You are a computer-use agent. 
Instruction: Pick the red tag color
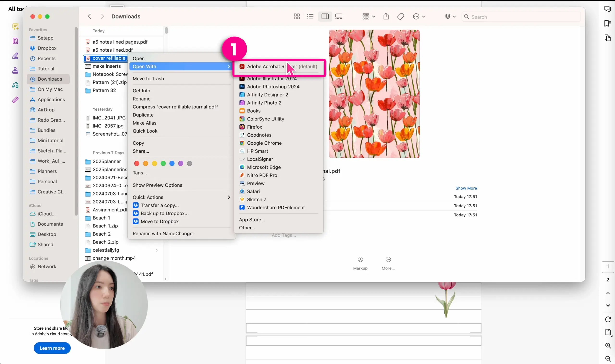pos(137,163)
